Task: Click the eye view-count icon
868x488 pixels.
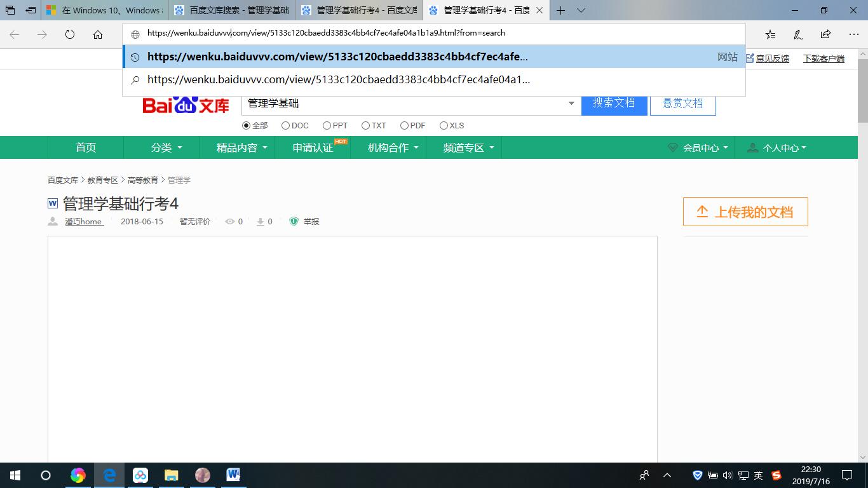Action: click(231, 221)
